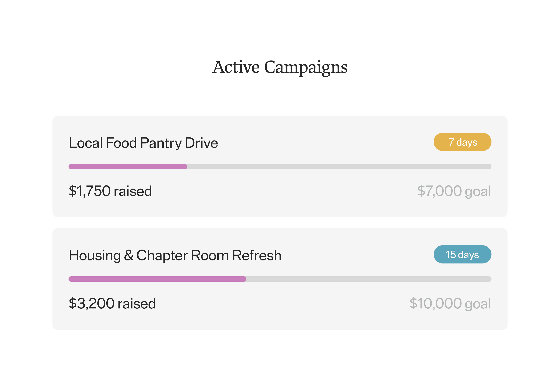
Task: Select the $1,750 raised amount
Action: coord(110,191)
